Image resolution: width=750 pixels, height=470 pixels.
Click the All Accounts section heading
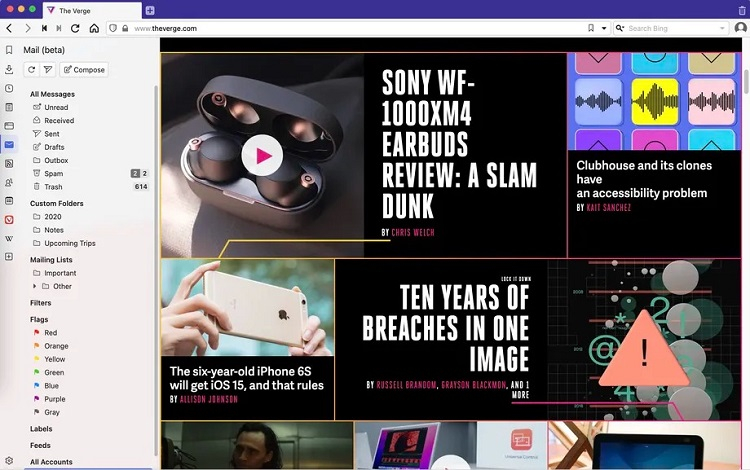[x=51, y=462]
